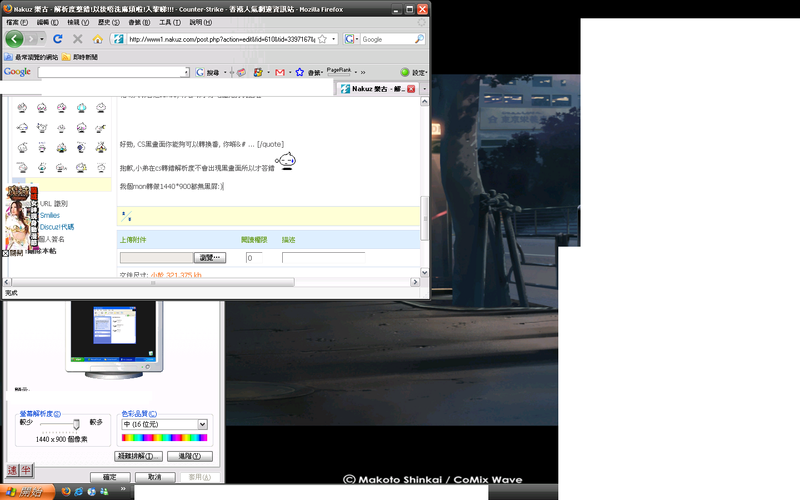The height and width of the screenshot is (500, 800).
Task: Select the Nakuz 樂古 tab
Action: point(377,89)
